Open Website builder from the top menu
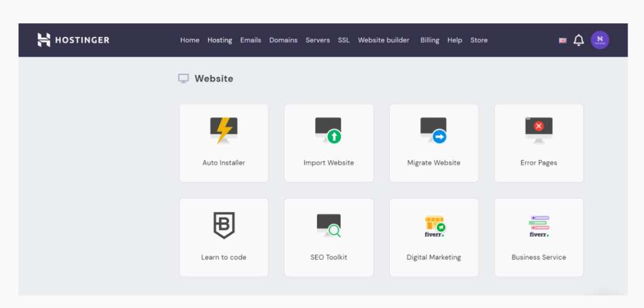 tap(383, 40)
